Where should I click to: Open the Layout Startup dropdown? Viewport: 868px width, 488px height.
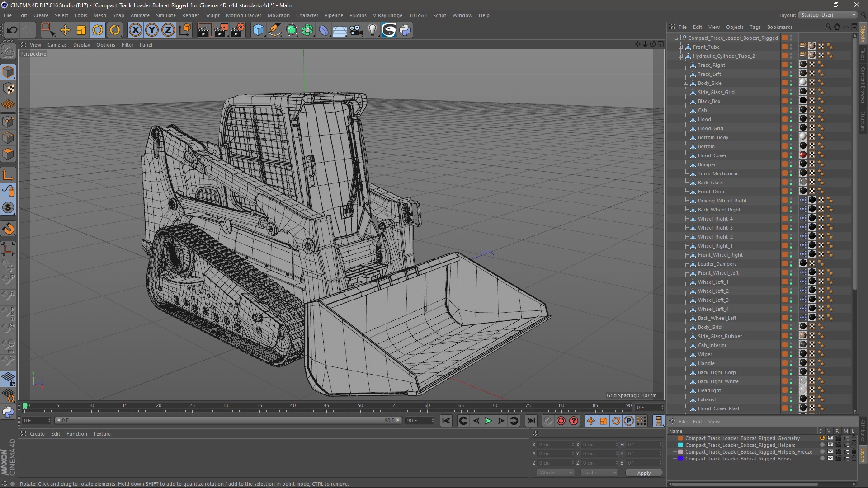click(x=828, y=15)
